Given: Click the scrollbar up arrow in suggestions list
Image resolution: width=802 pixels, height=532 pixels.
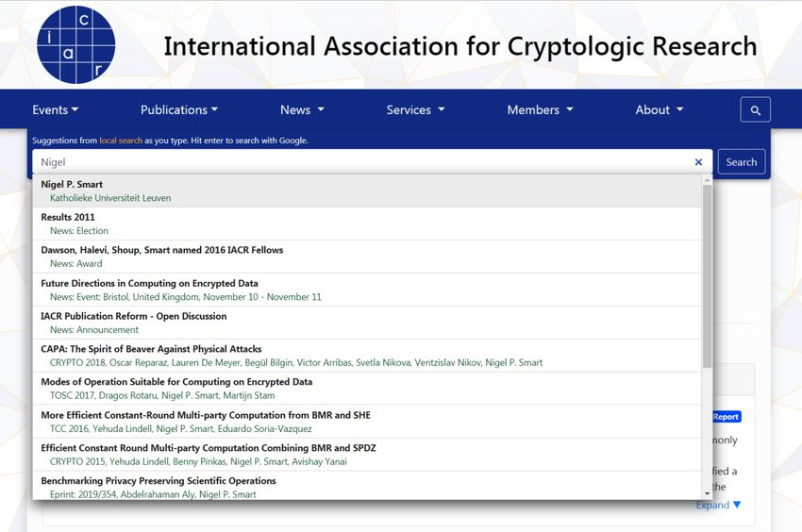Looking at the screenshot, I should point(708,180).
